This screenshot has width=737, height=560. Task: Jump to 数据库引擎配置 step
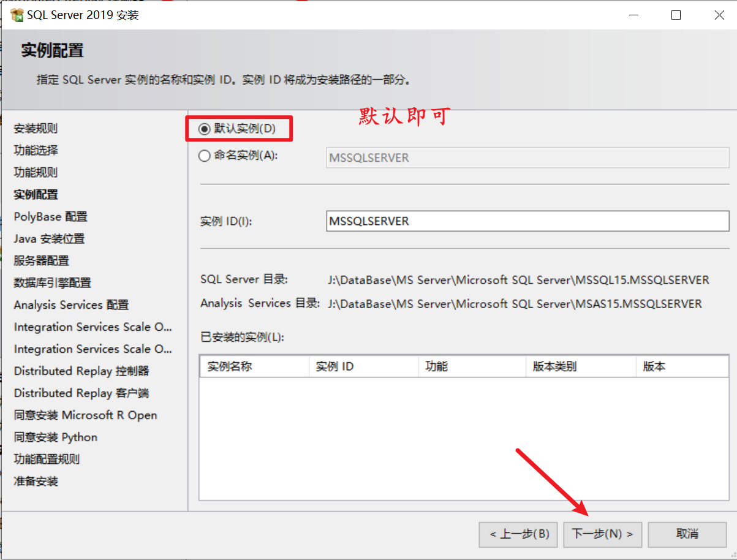tap(52, 283)
